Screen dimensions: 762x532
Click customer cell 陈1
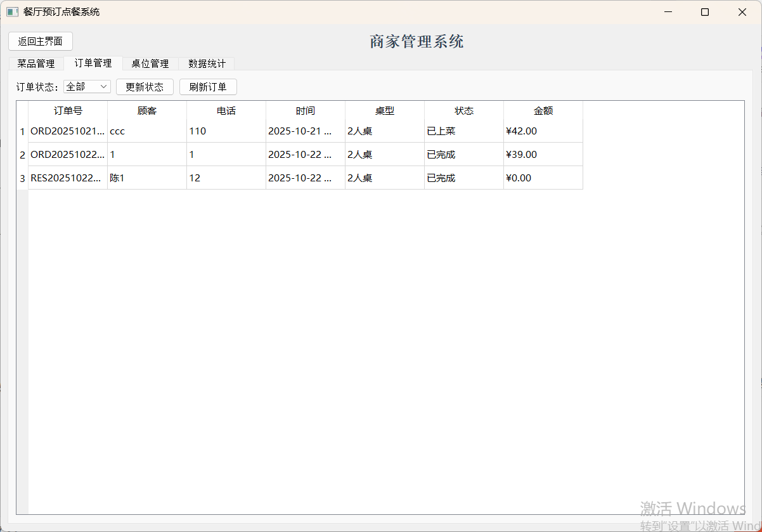(147, 178)
